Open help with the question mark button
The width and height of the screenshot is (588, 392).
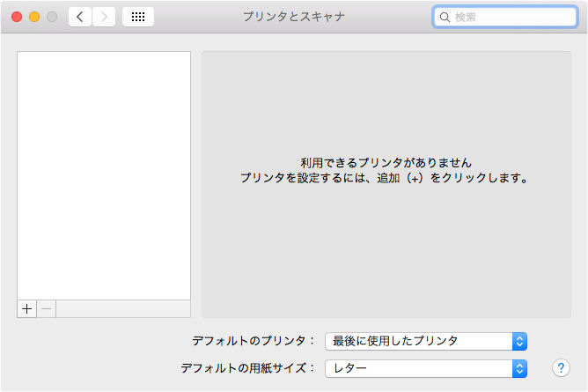coord(559,368)
